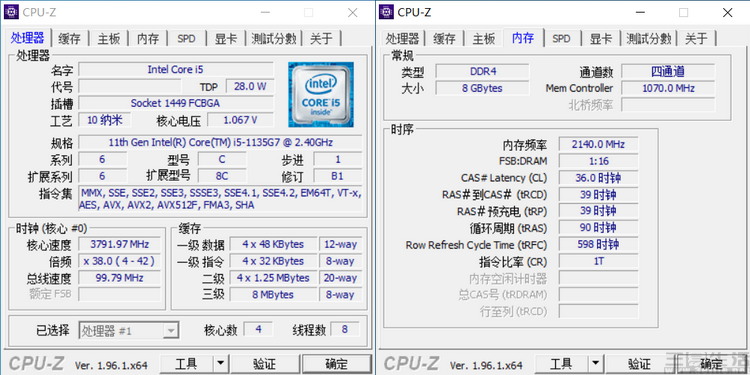Select the active 内存 tab in right window
Viewport: 750px width, 375px height.
[523, 37]
